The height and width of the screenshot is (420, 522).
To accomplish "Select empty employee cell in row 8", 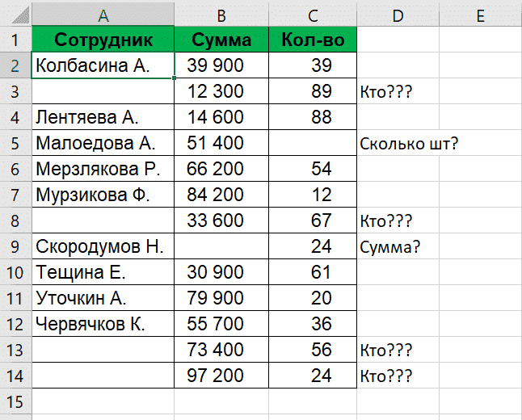I will (x=103, y=220).
